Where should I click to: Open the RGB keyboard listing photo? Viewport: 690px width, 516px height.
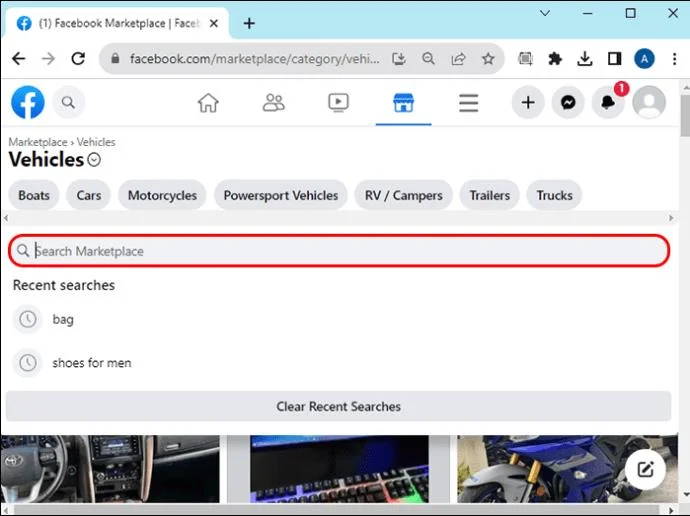point(339,469)
